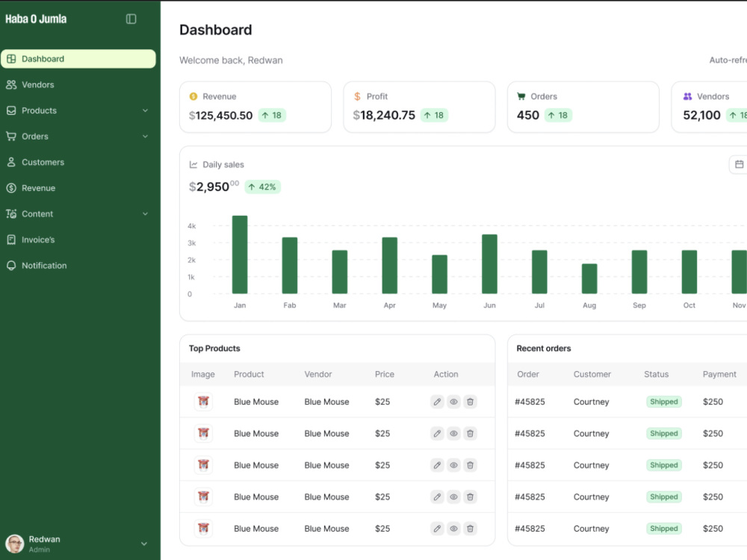
Task: Click the Vendors people icon in sidebar
Action: 11,85
